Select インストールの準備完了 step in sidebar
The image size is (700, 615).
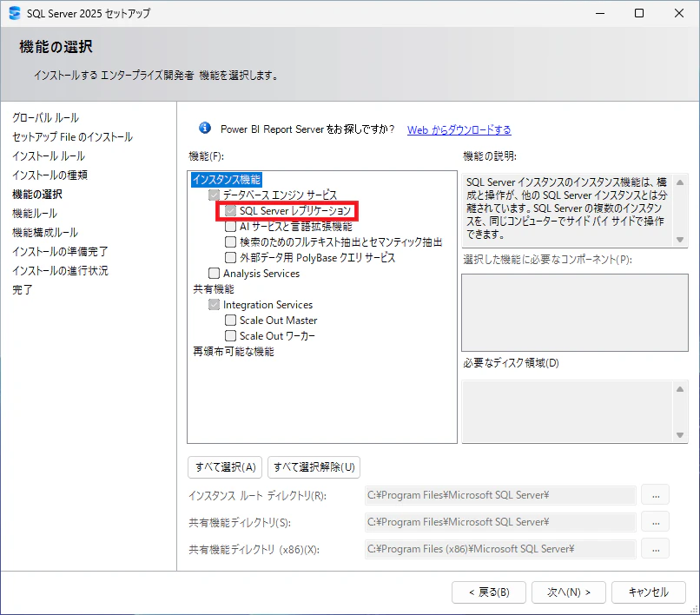(x=60, y=251)
